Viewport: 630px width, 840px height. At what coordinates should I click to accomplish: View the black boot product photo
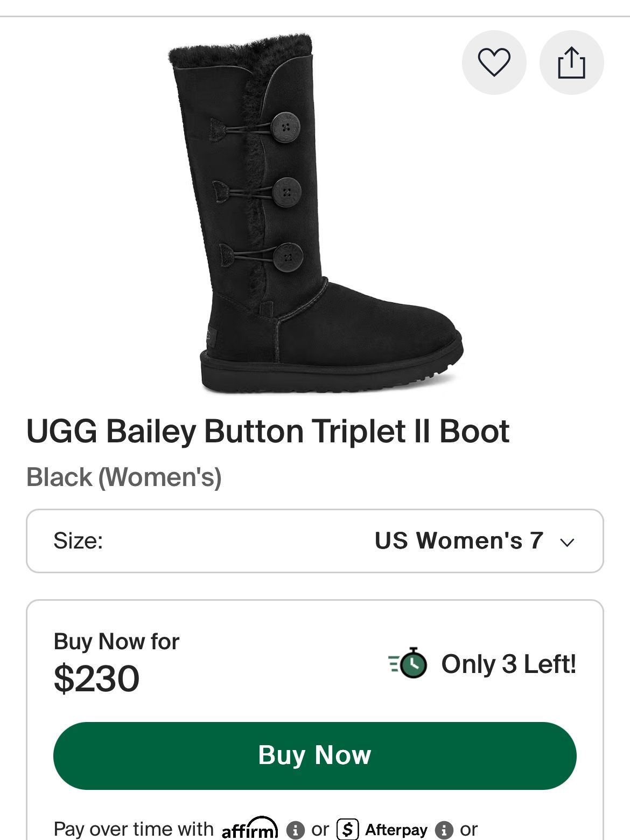coord(315,216)
